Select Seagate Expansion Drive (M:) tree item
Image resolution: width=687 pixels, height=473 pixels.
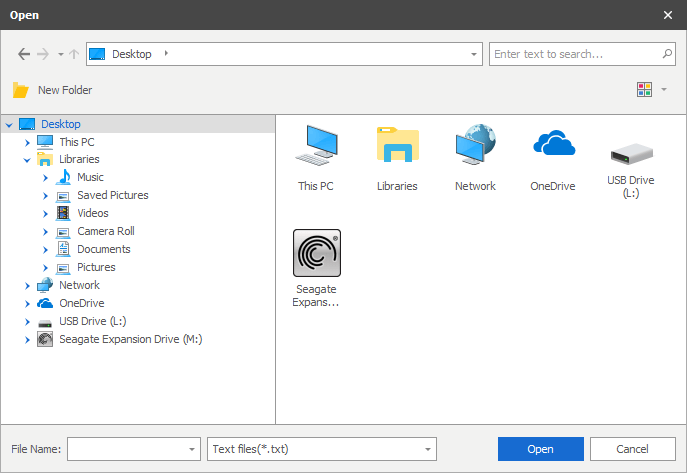[x=131, y=339]
